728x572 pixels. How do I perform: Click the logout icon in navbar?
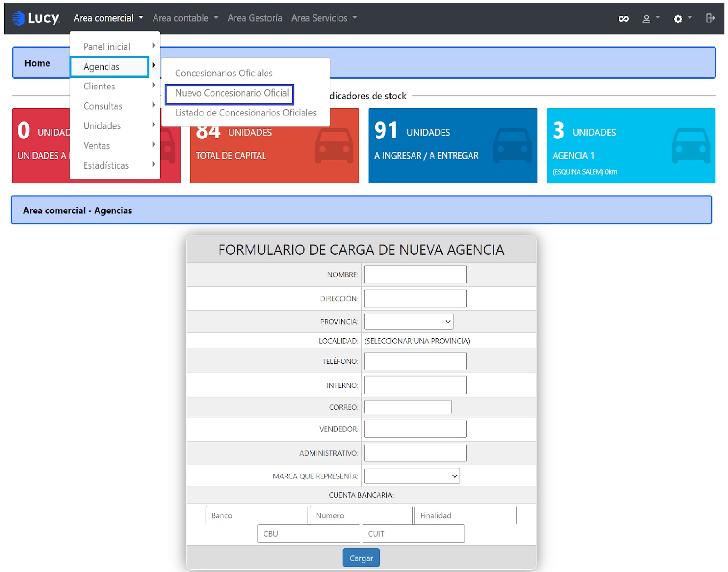click(x=710, y=18)
